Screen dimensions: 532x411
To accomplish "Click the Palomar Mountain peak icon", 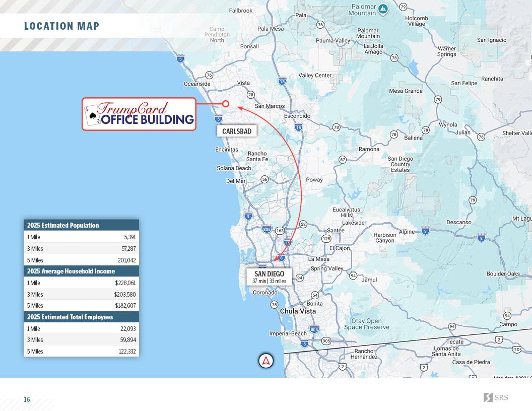I will pyautogui.click(x=383, y=10).
